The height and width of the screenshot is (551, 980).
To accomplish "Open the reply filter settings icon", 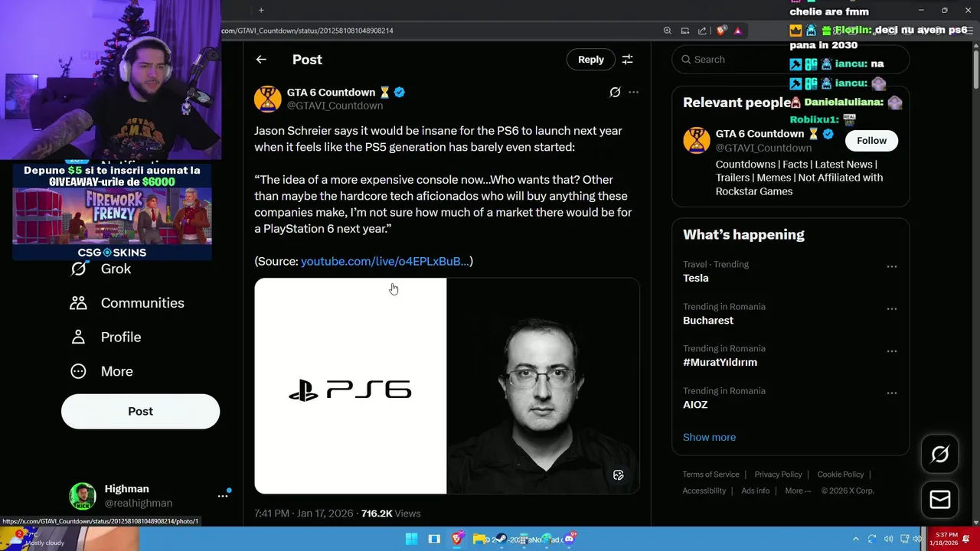I will coord(627,60).
